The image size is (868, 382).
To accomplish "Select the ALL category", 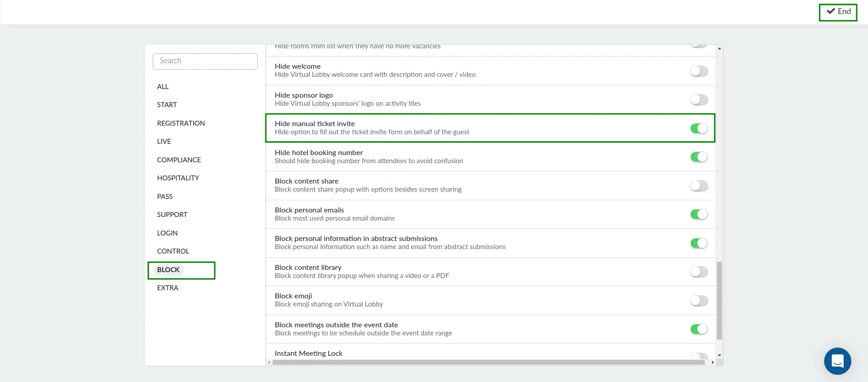I will 163,87.
